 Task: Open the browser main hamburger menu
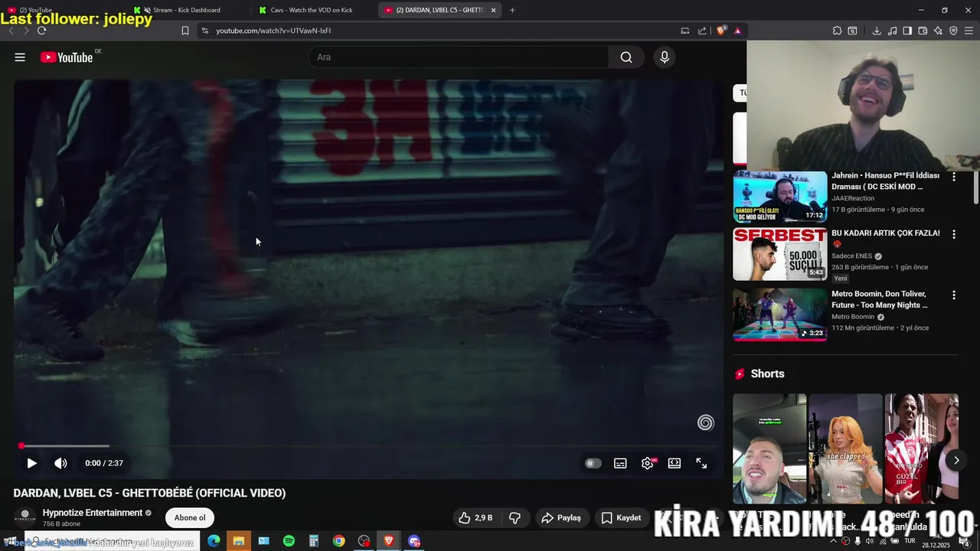(969, 31)
